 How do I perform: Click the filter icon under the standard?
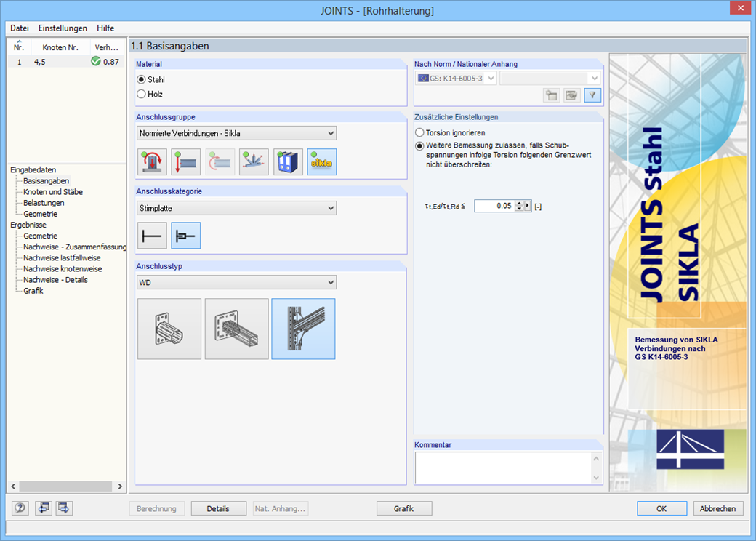592,95
